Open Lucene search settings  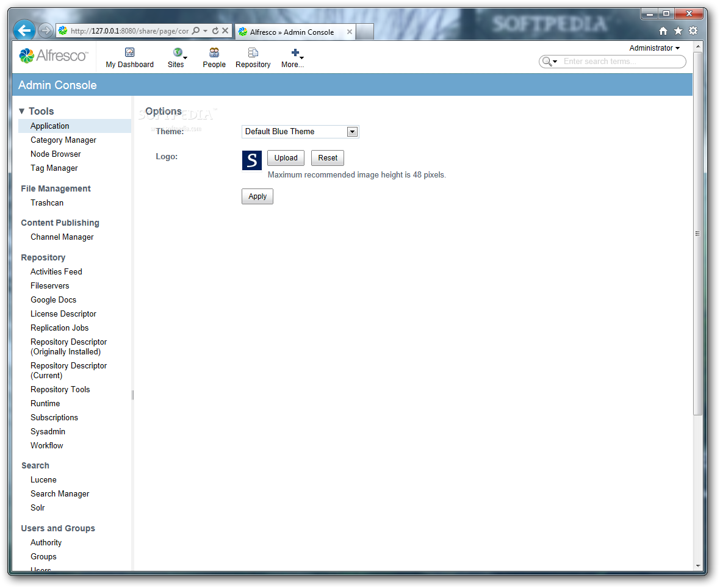coord(43,479)
